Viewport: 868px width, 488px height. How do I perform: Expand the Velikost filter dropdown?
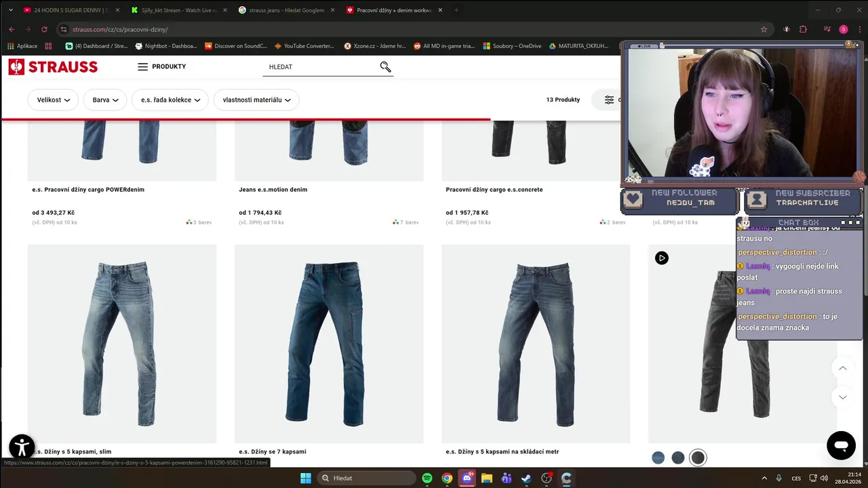[x=54, y=100]
